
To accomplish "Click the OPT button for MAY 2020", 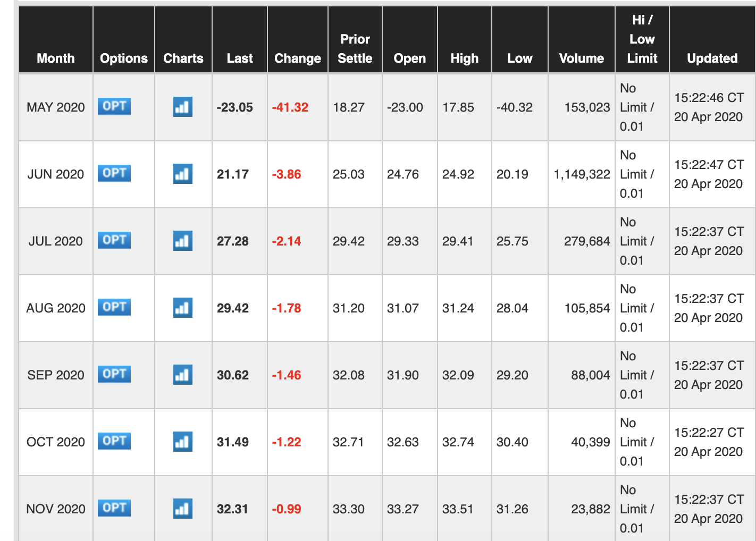I will [114, 106].
